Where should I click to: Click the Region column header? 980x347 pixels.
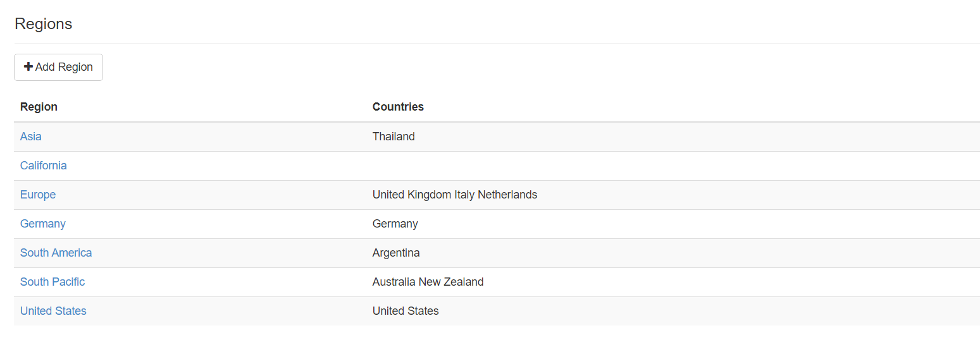tap(39, 107)
